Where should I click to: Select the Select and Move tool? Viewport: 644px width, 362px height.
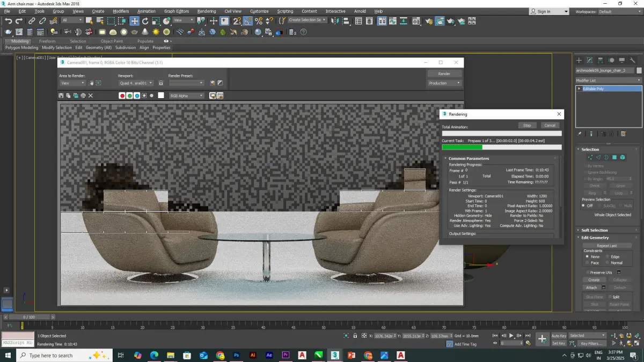point(134,21)
